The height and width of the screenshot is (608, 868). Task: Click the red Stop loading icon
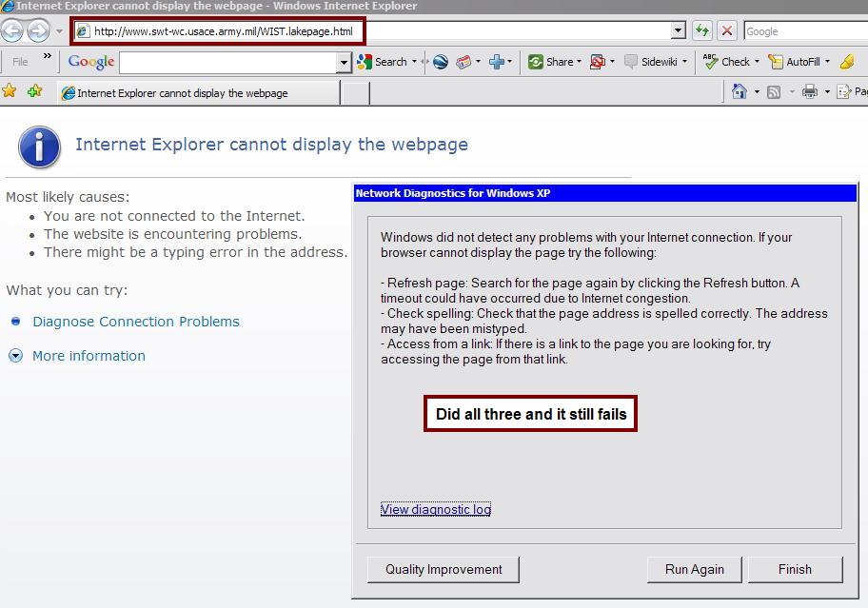coord(727,30)
